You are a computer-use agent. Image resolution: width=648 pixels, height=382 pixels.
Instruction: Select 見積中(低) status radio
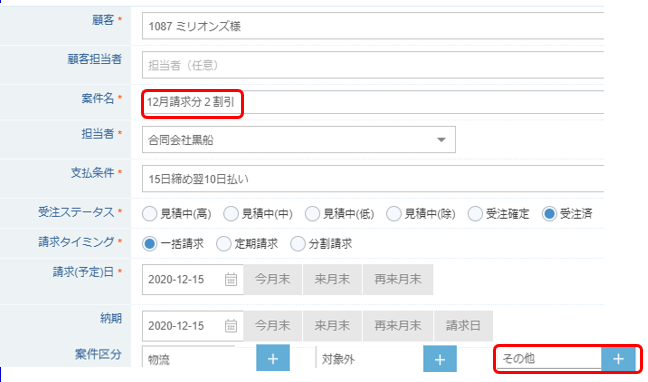tap(312, 214)
